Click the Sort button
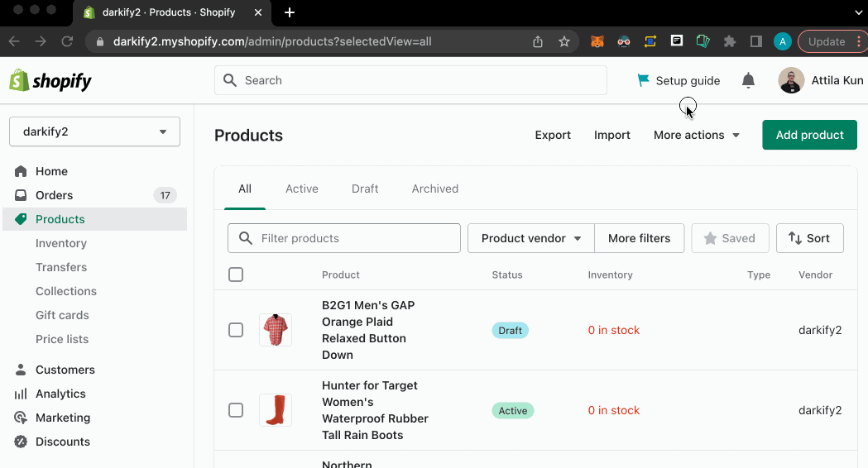The width and height of the screenshot is (868, 468). coord(809,238)
